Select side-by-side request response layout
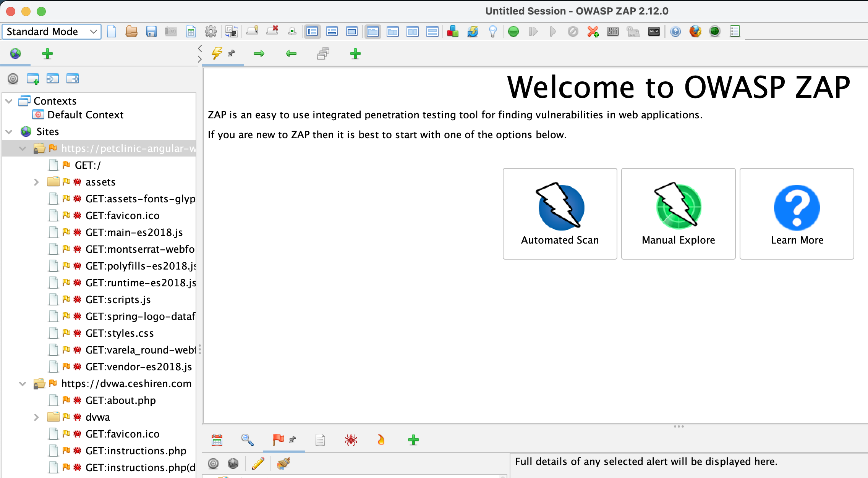Viewport: 868px width, 478px height. coord(413,32)
